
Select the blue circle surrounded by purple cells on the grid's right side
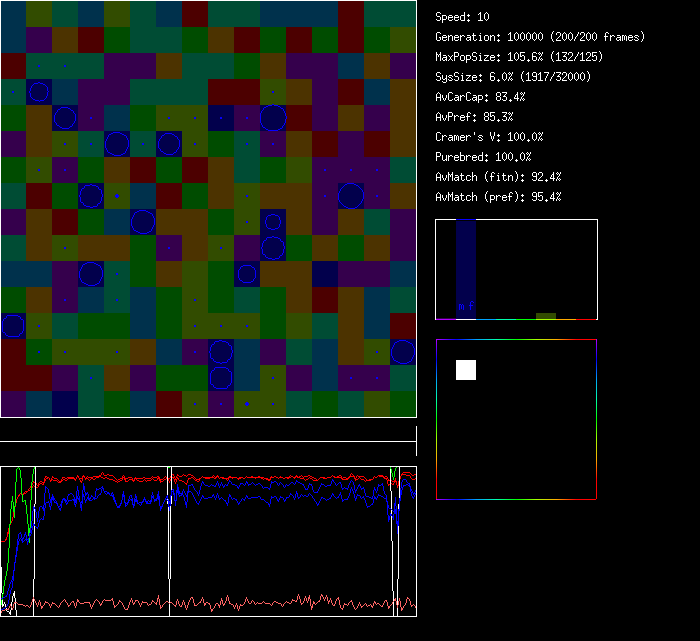[x=351, y=195]
